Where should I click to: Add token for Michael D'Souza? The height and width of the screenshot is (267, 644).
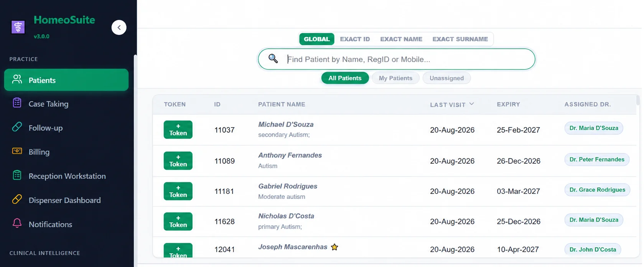click(178, 129)
